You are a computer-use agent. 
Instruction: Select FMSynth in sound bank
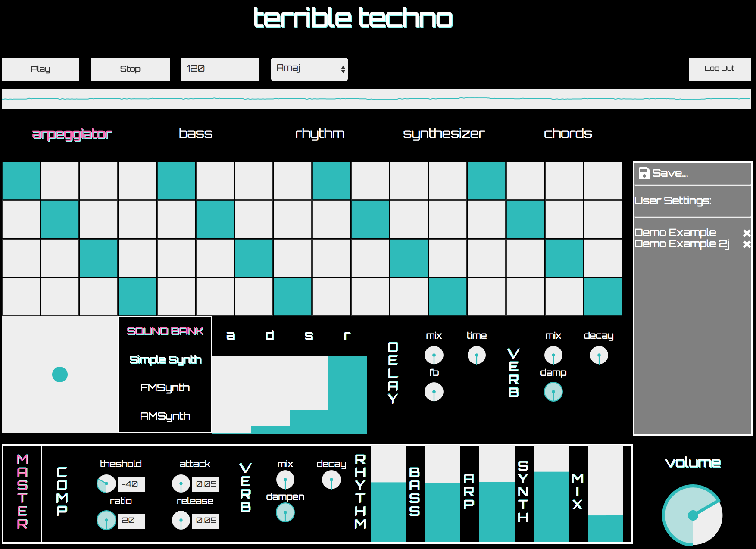click(x=165, y=388)
